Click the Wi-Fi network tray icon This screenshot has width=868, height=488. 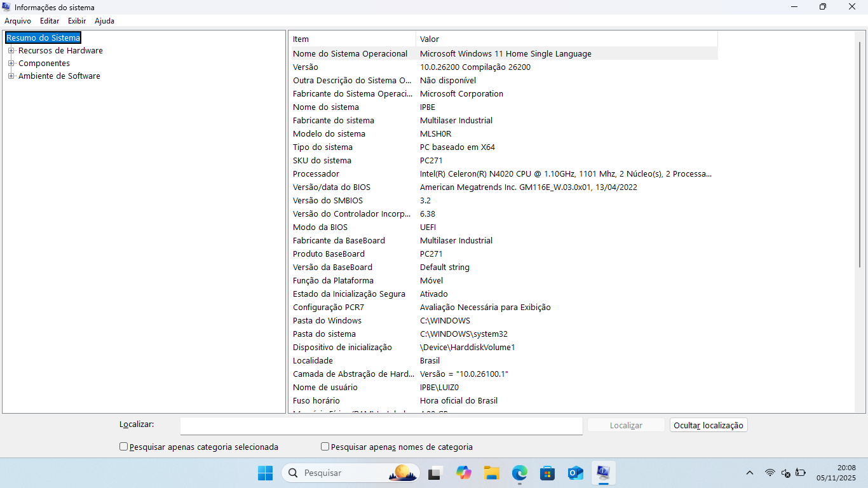coord(770,473)
